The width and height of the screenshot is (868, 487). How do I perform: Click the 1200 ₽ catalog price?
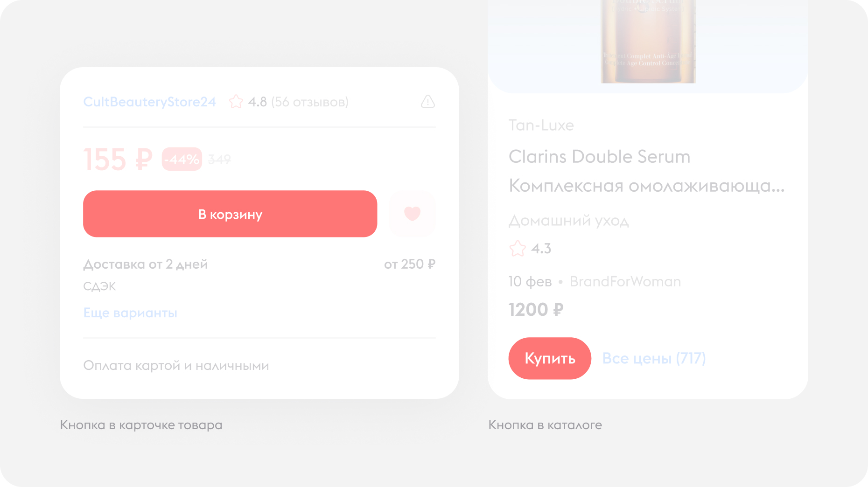[536, 309]
